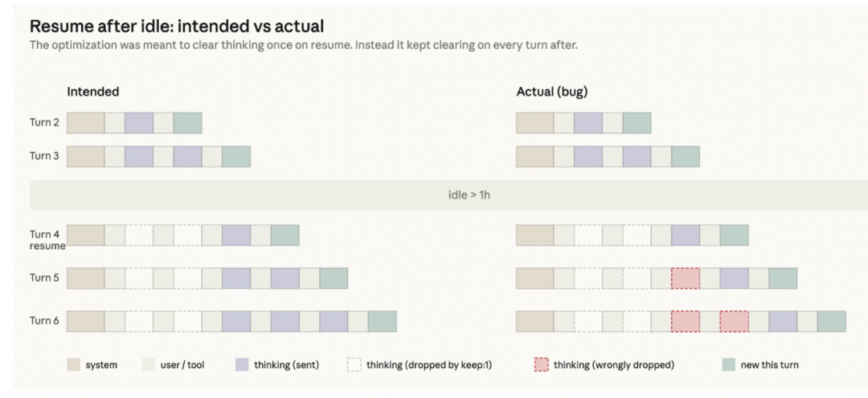The image size is (868, 398).
Task: Click the idle > 1h divider bar
Action: (448, 195)
